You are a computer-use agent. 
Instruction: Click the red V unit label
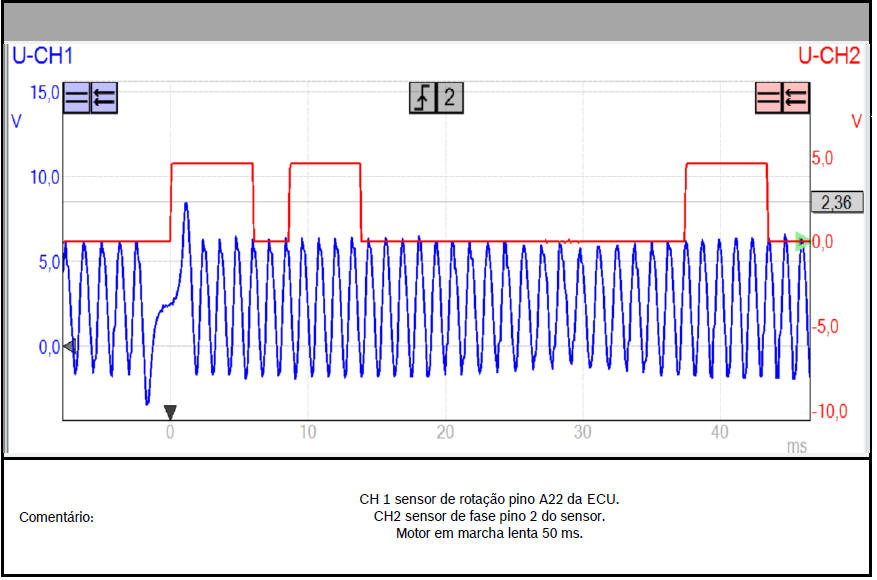tap(856, 121)
